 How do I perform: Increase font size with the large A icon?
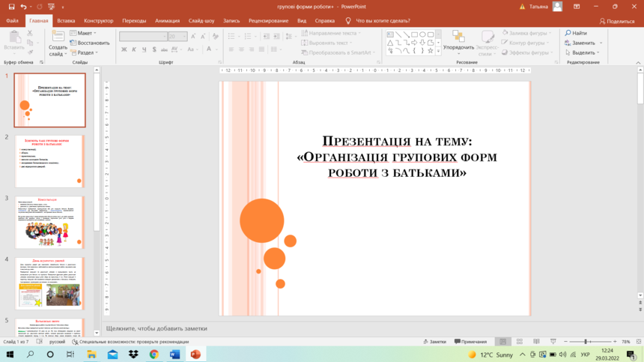point(193,37)
